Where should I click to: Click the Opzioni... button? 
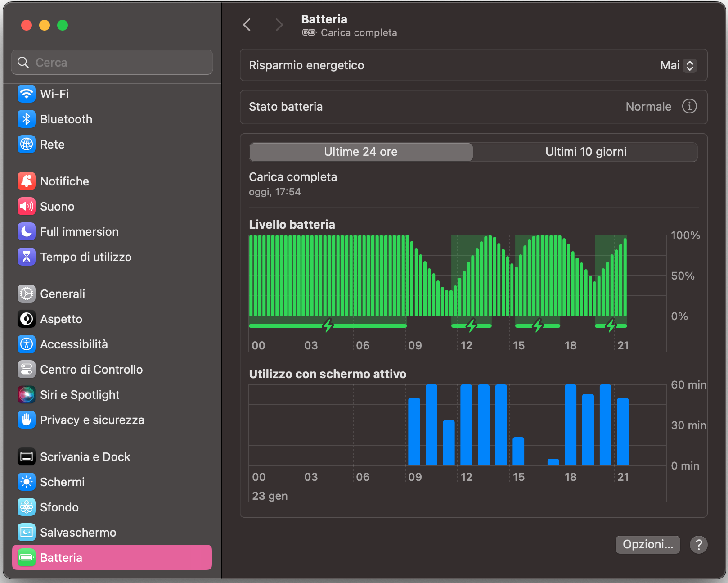point(647,545)
